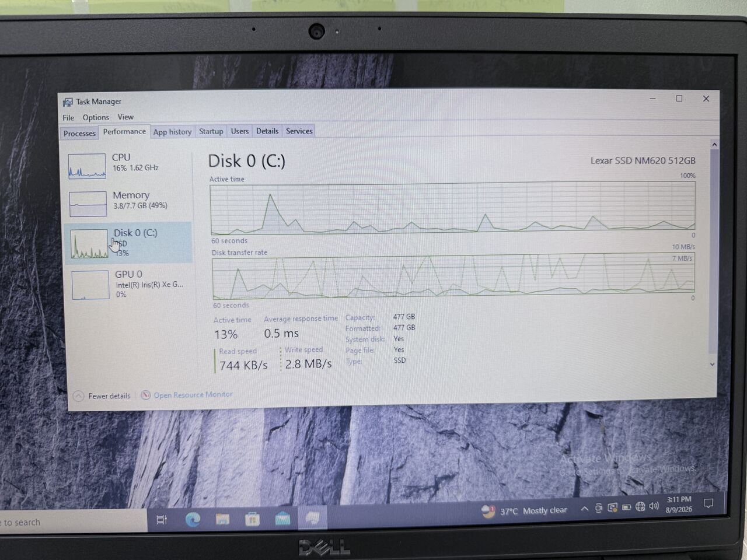Click the Task Manager title icon

coord(68,102)
